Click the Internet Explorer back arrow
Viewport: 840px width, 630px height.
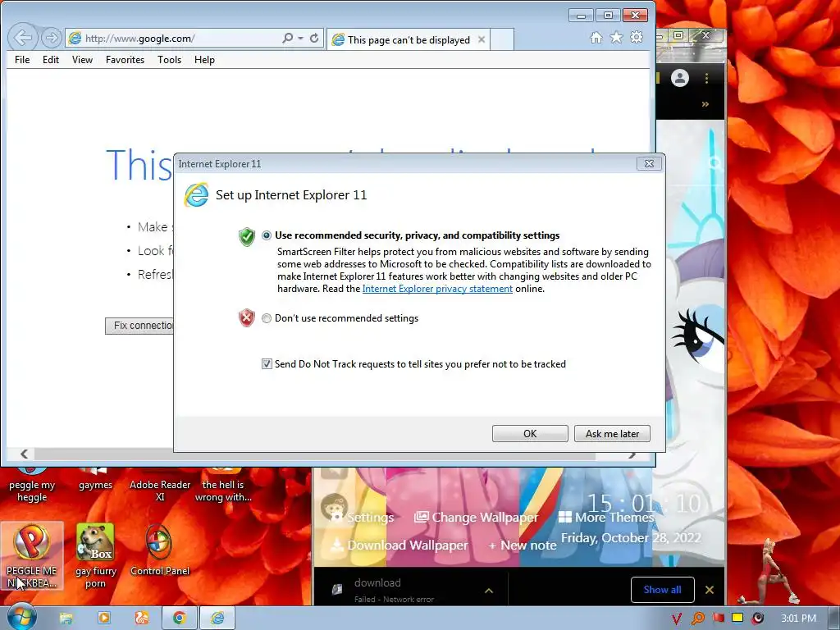pyautogui.click(x=23, y=38)
